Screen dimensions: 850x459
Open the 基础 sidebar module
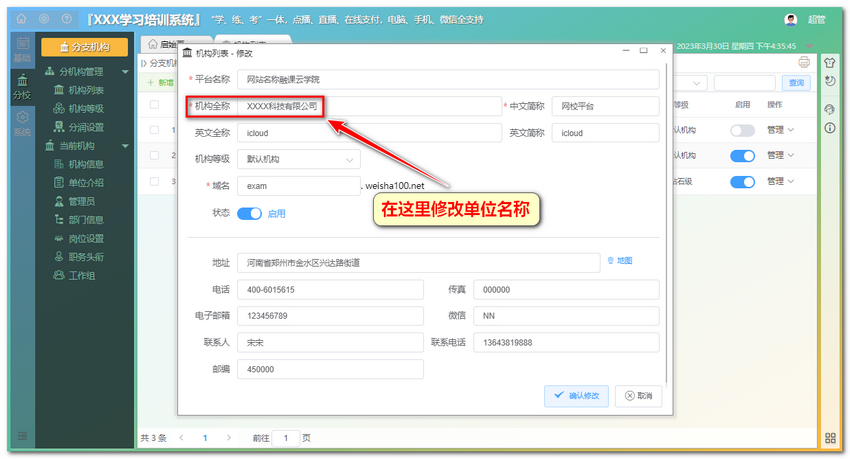click(x=22, y=50)
